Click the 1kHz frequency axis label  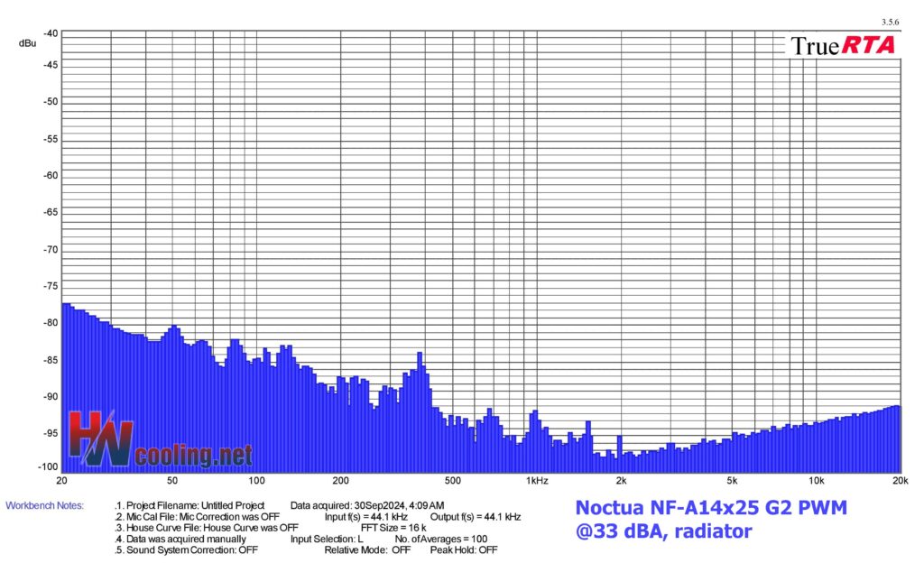pyautogui.click(x=537, y=480)
